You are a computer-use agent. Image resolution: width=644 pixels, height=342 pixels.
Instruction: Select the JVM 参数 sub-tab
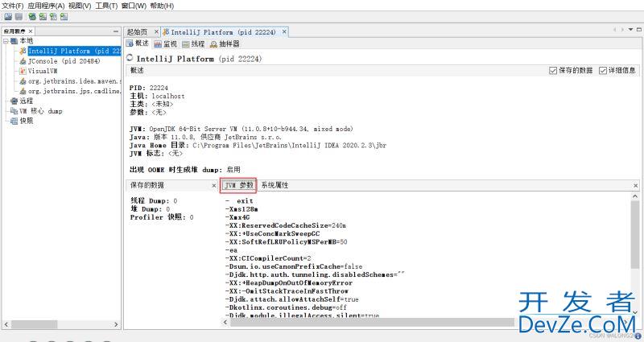(x=238, y=185)
